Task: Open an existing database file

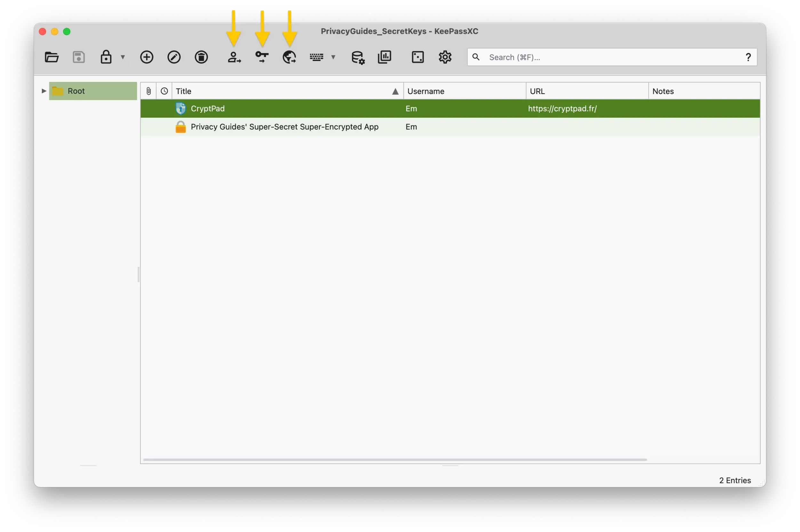Action: click(x=52, y=57)
